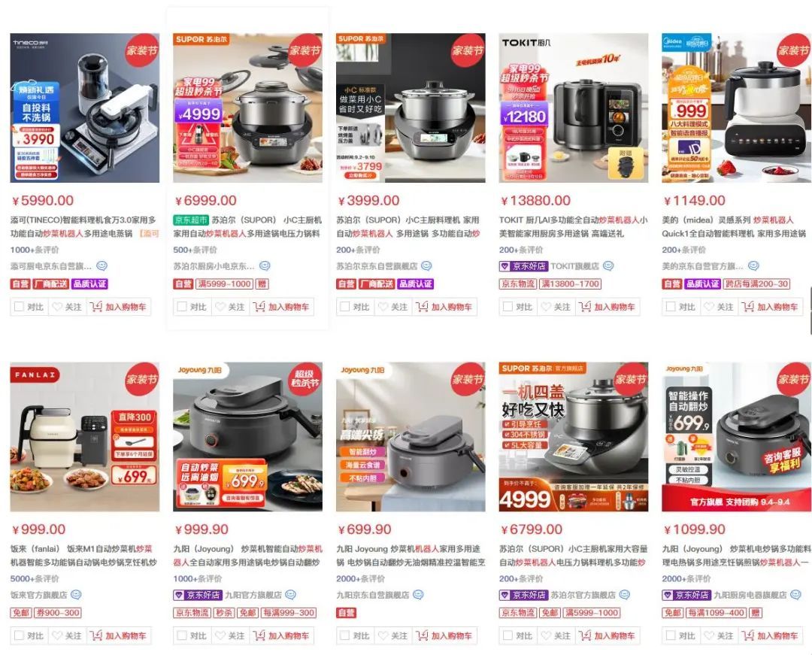This screenshot has width=812, height=655.
Task: Click heart 关注 icon for ¥13880 TOKIT product
Action: point(547,307)
